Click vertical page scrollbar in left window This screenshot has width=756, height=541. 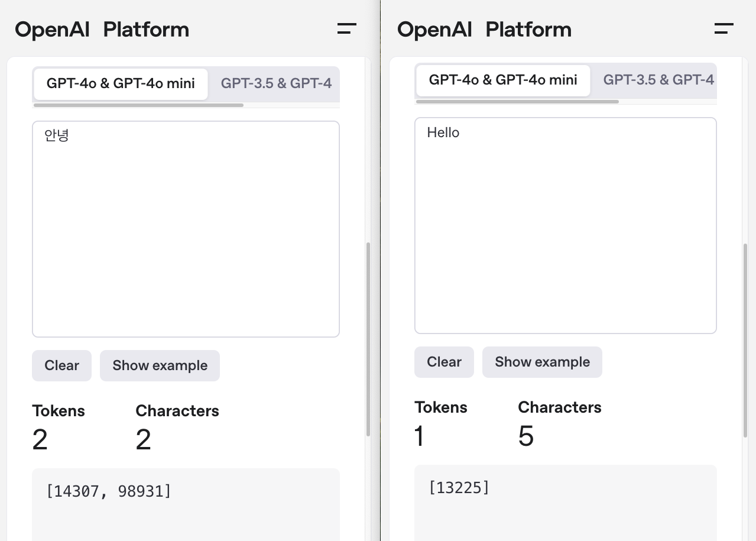click(368, 339)
